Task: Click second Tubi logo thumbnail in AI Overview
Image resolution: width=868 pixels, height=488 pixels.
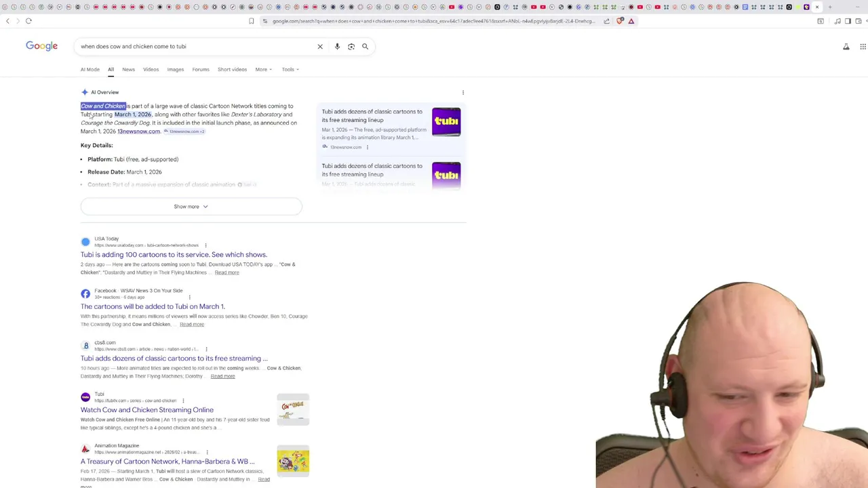Action: (446, 176)
